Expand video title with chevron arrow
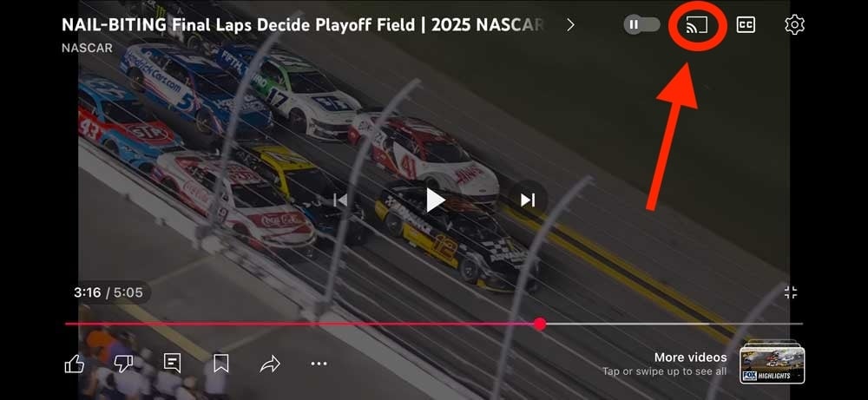The image size is (868, 400). pos(571,25)
